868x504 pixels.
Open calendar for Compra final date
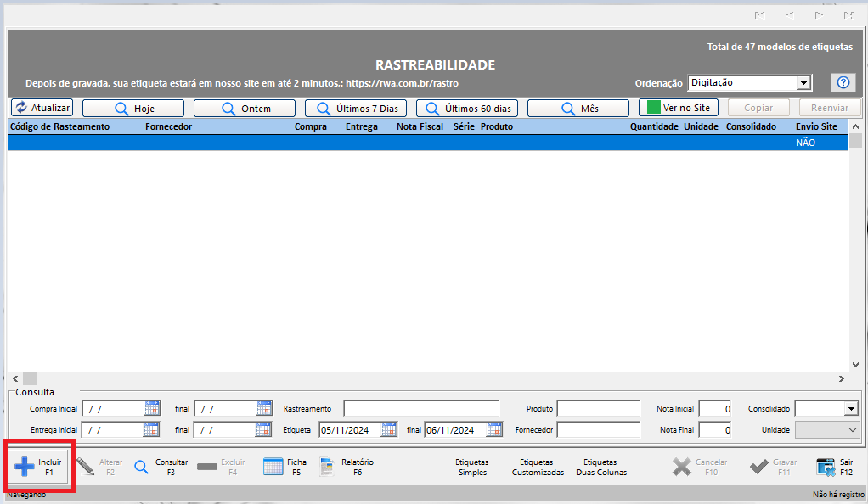tap(264, 408)
